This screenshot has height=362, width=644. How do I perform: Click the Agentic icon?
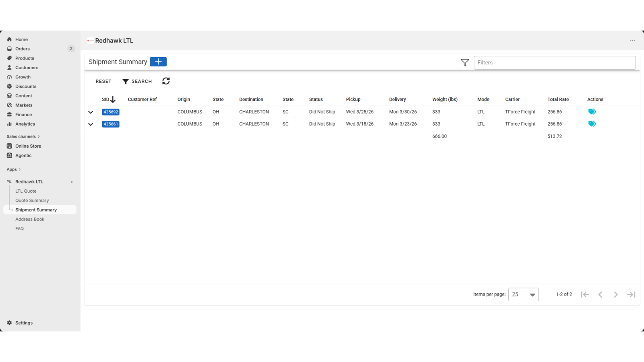click(9, 156)
